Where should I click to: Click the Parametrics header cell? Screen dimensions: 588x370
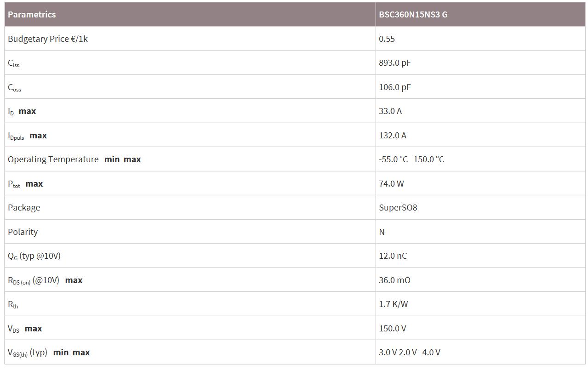coord(32,14)
